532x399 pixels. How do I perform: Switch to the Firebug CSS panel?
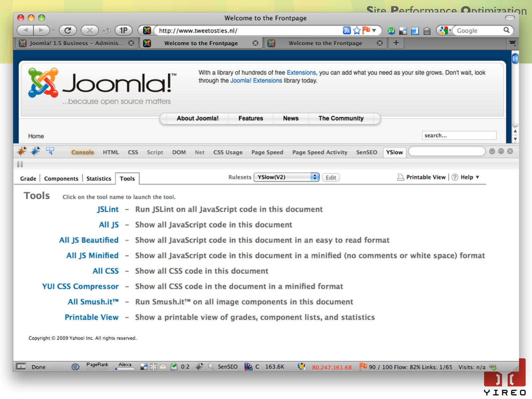tap(133, 152)
